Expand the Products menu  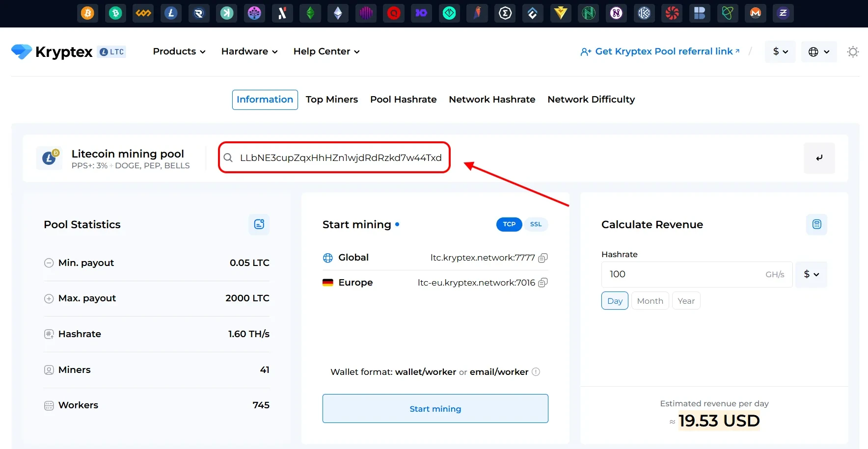(179, 52)
